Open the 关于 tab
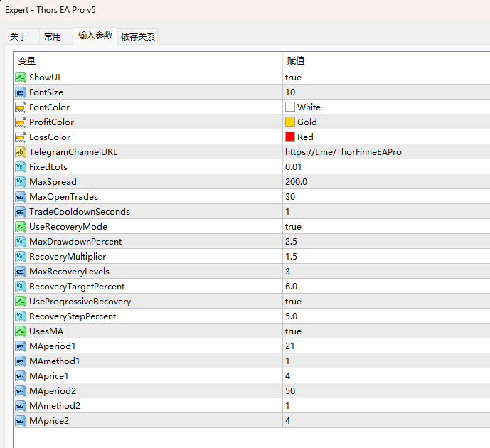 tap(22, 36)
